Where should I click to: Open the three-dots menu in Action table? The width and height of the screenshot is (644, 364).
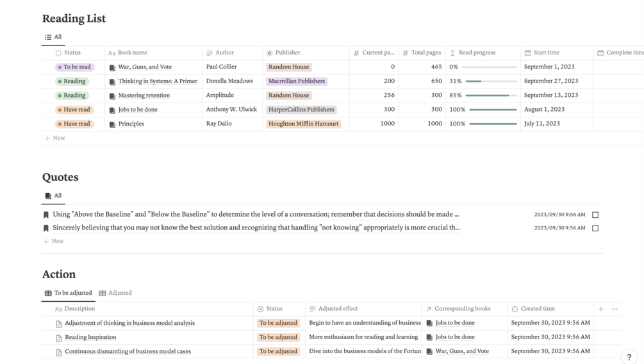click(x=615, y=309)
